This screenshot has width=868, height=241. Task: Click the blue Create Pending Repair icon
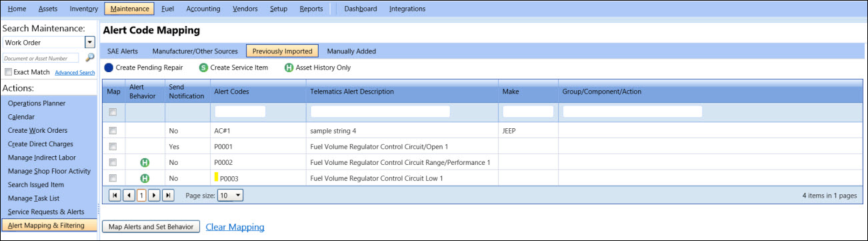[109, 67]
